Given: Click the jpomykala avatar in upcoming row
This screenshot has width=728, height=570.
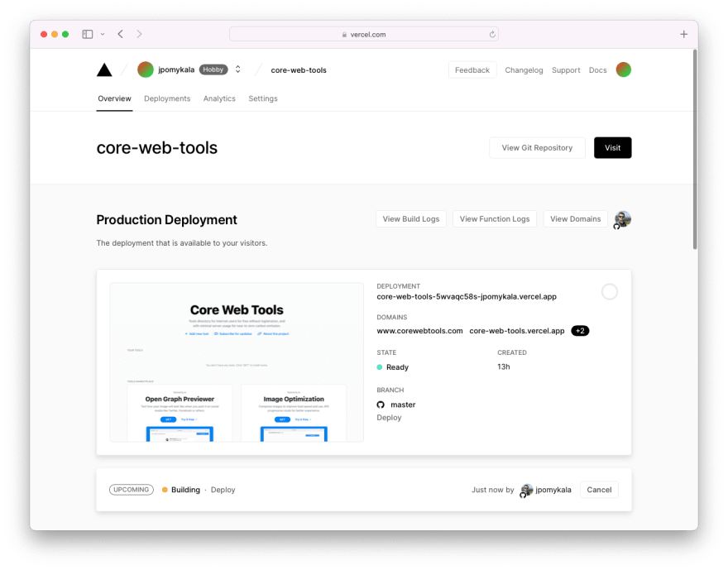Looking at the screenshot, I should pyautogui.click(x=526, y=490).
